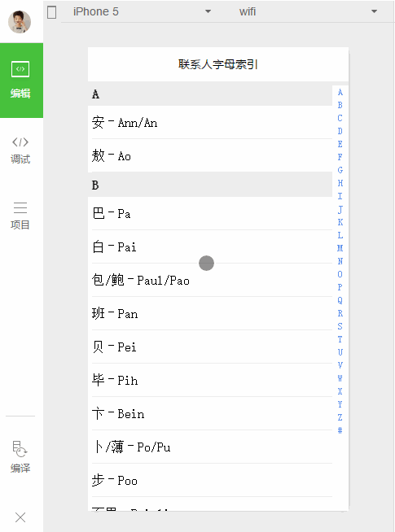Select the # entry in alphabet index
The height and width of the screenshot is (532, 395).
pyautogui.click(x=340, y=430)
